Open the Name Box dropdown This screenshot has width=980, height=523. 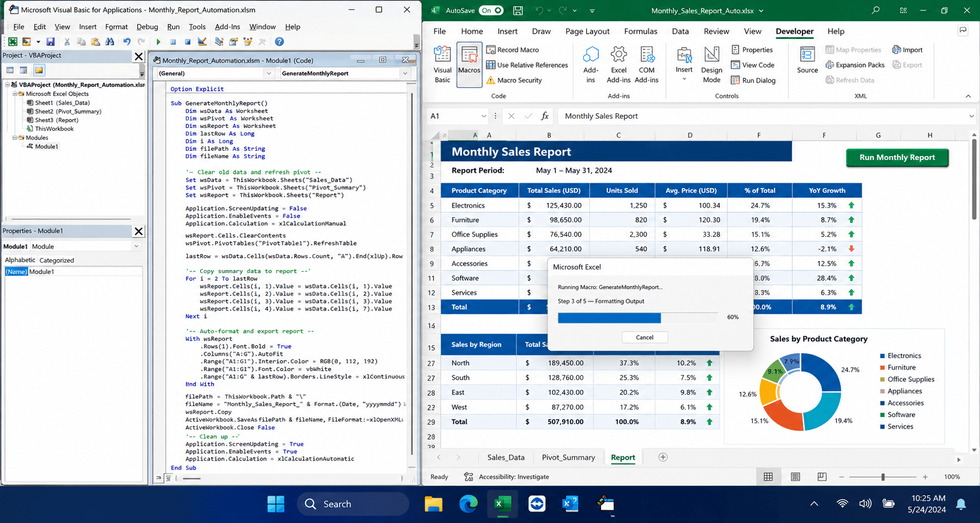point(483,116)
